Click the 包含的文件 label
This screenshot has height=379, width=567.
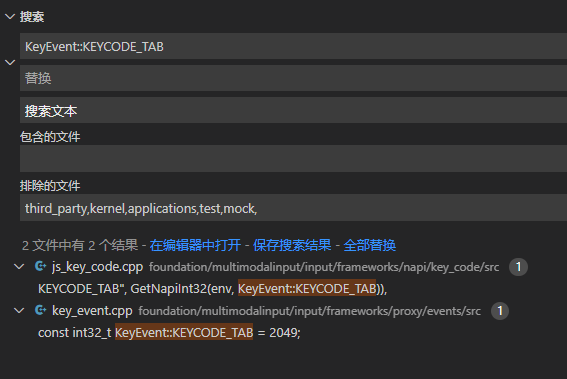pyautogui.click(x=50, y=137)
